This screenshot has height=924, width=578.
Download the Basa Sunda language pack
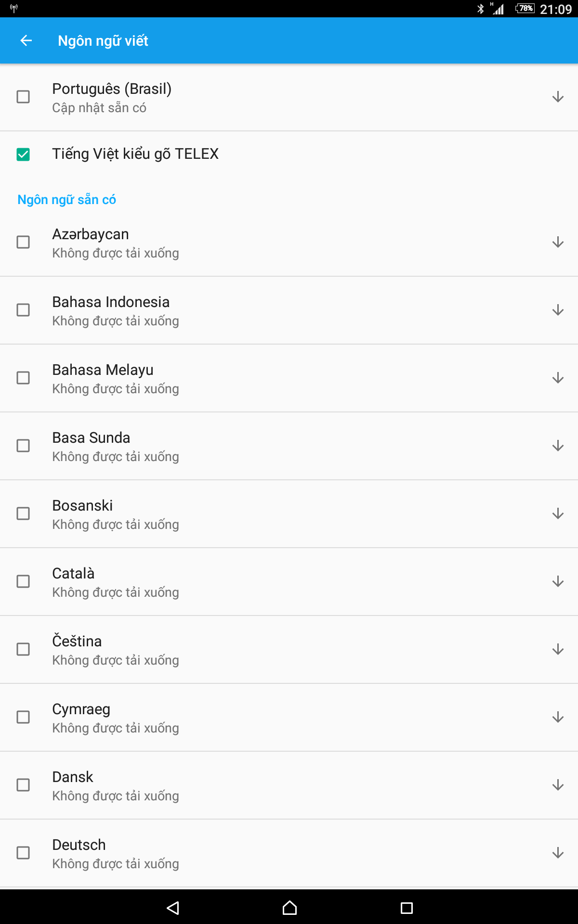tap(558, 446)
